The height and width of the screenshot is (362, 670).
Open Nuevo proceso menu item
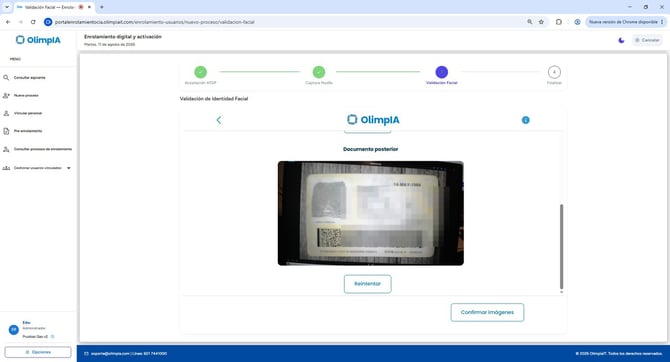click(26, 96)
